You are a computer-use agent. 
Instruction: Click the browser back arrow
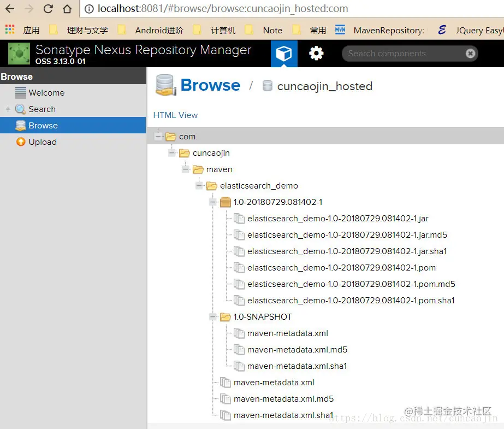point(10,9)
